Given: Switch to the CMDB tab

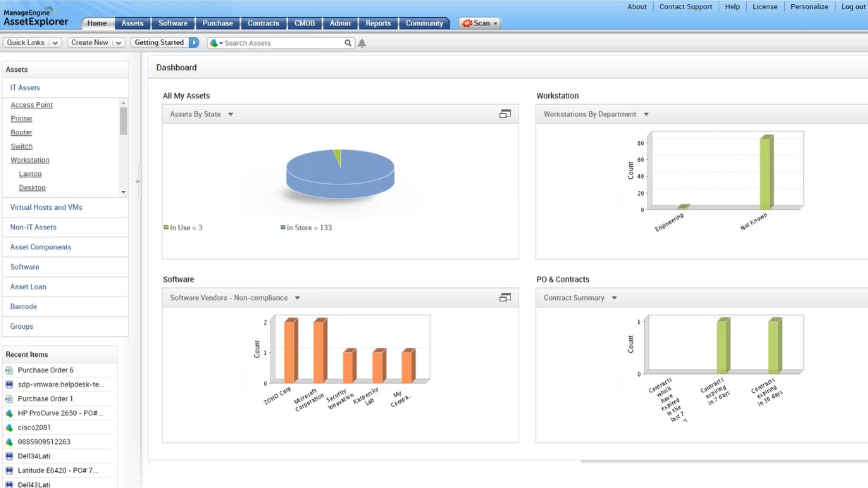Looking at the screenshot, I should [304, 23].
